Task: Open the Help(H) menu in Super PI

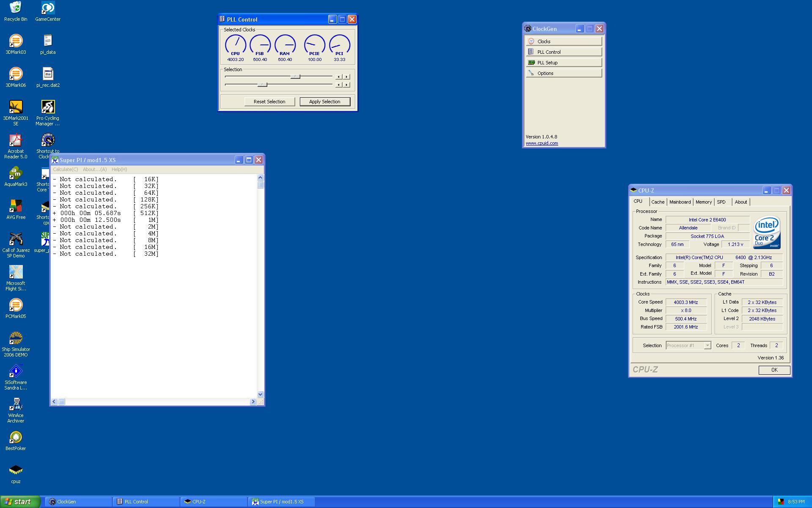Action: click(x=119, y=169)
